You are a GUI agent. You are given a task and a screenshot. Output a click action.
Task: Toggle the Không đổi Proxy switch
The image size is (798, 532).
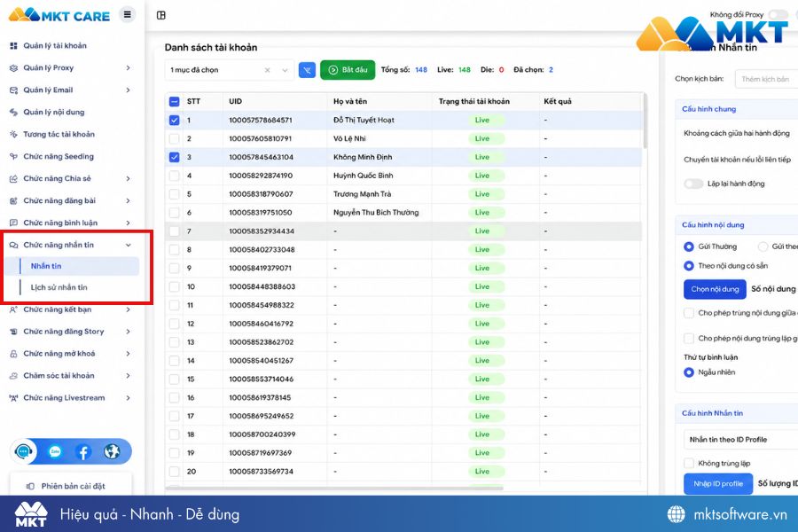pos(778,15)
